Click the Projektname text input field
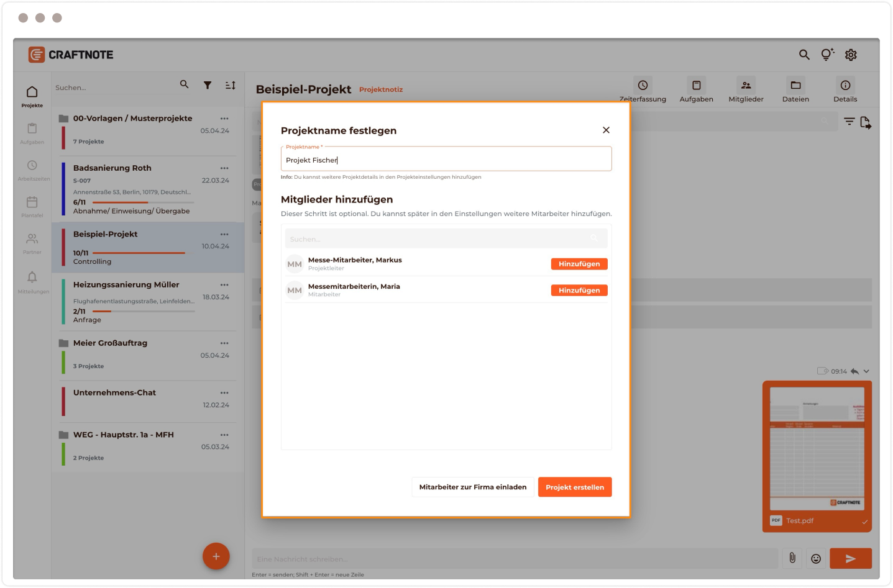 point(446,160)
